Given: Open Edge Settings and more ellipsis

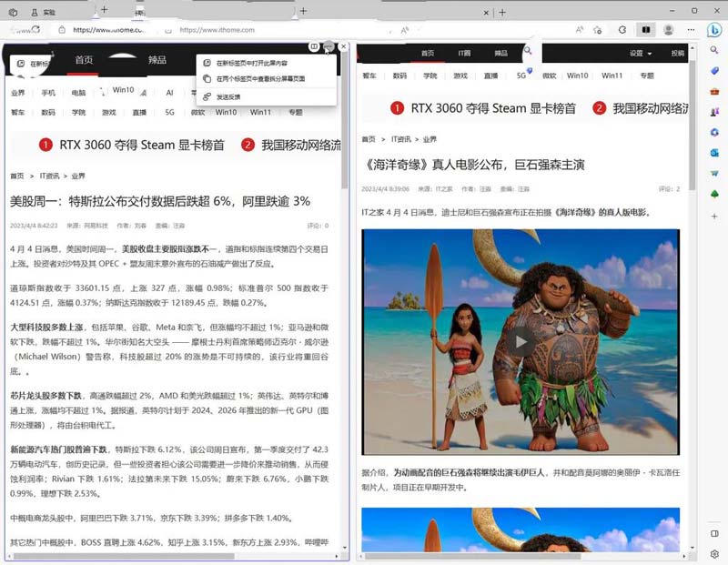Looking at the screenshot, I should (691, 30).
